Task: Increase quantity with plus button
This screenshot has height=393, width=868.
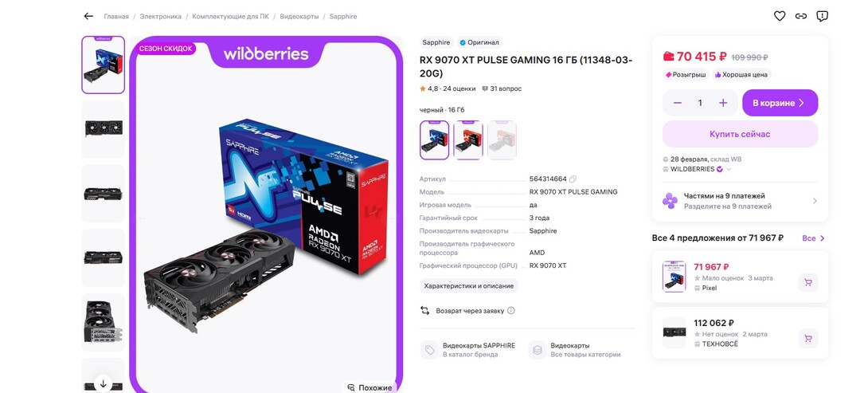Action: (x=723, y=103)
